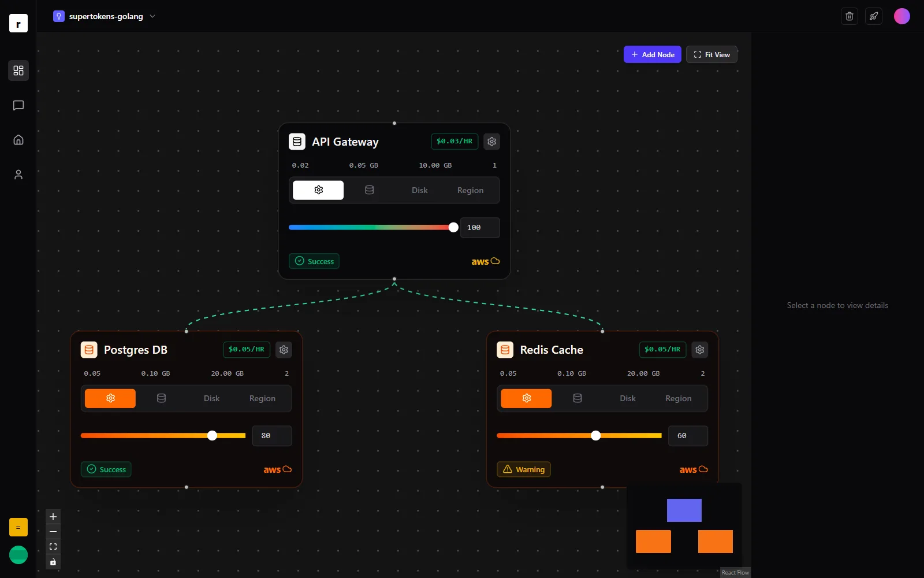Click the AWS logo on Redis Cache
The width and height of the screenshot is (924, 578).
694,469
